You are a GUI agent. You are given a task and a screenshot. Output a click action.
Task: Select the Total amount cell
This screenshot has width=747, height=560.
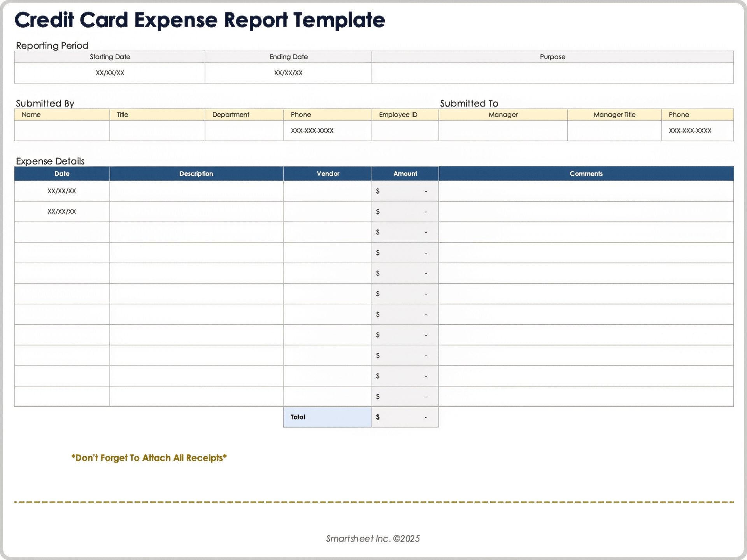tap(405, 417)
